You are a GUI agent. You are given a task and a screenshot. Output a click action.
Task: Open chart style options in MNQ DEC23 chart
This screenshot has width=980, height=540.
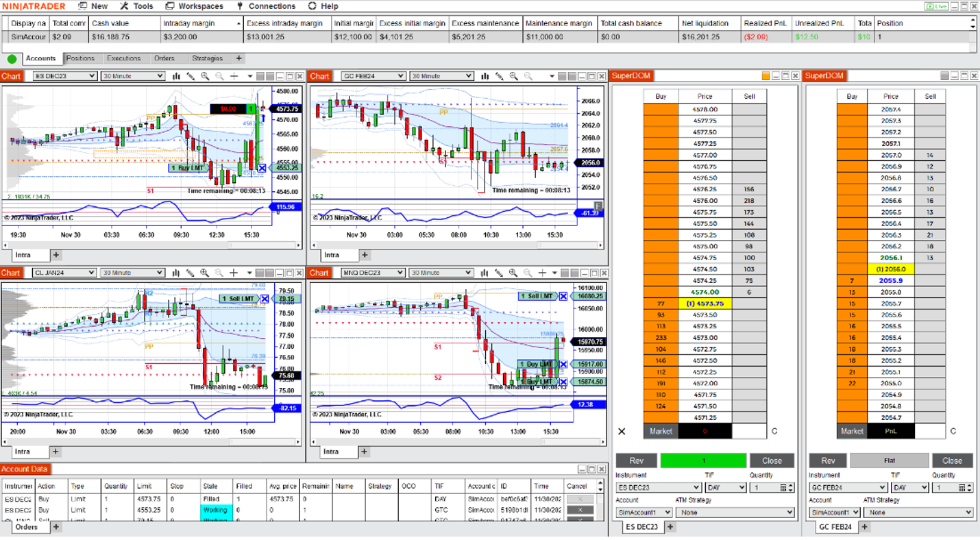tap(485, 273)
